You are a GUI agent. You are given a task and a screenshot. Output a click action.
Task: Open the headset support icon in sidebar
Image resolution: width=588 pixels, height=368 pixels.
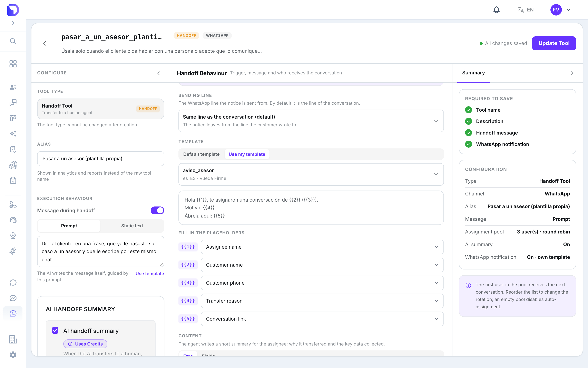(x=13, y=220)
